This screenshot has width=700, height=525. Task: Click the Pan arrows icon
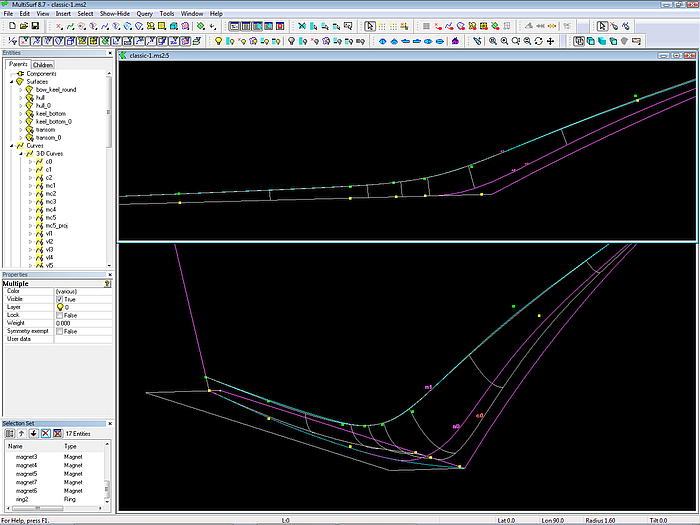pos(551,41)
